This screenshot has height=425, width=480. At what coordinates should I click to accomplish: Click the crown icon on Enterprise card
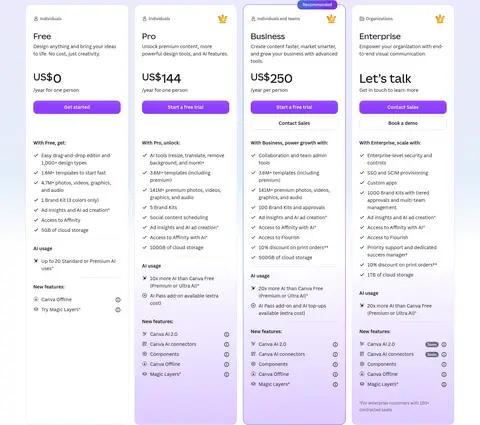[440, 19]
